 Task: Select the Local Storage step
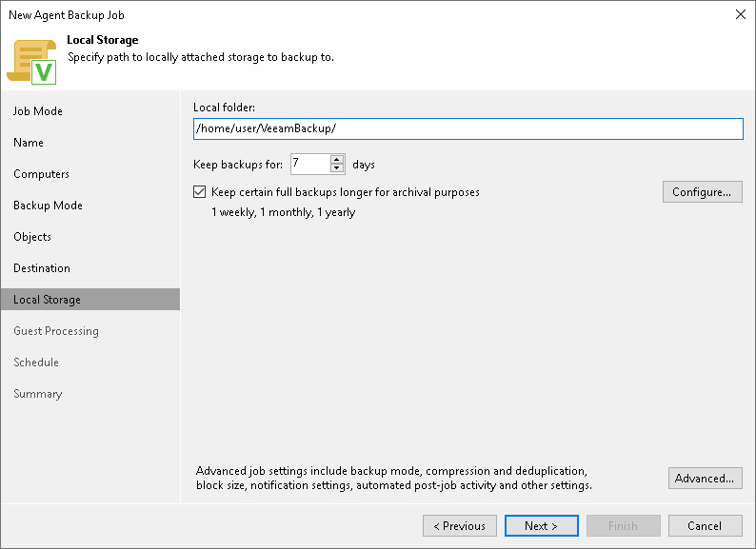[x=90, y=300]
